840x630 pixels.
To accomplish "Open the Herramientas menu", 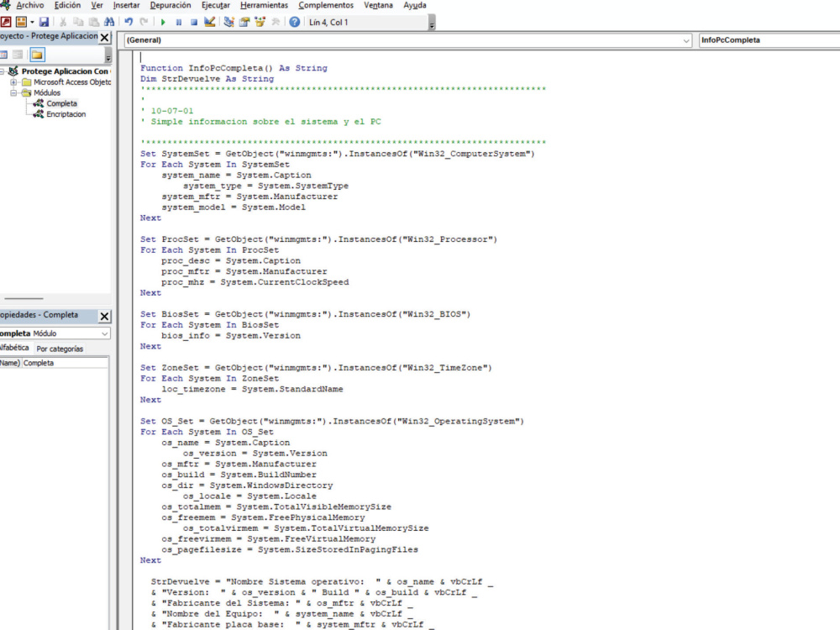I will pyautogui.click(x=264, y=5).
